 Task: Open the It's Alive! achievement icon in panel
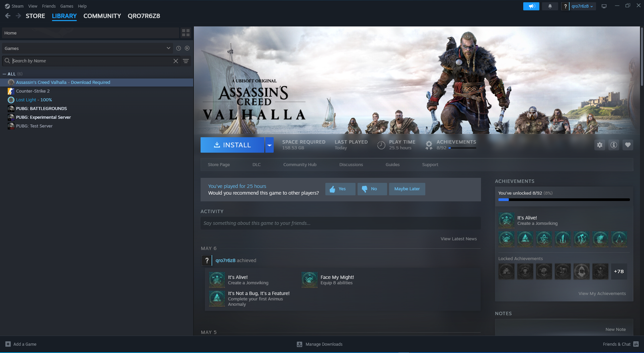[506, 220]
